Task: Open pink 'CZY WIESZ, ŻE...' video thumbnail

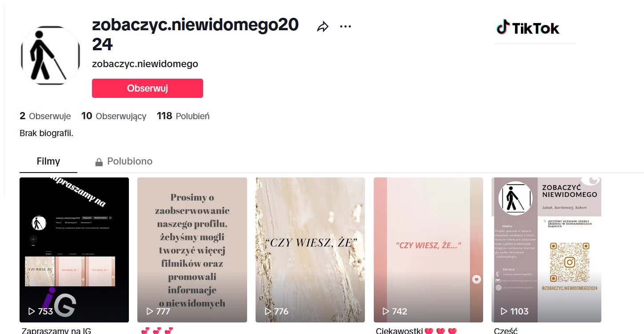Action: click(x=428, y=250)
